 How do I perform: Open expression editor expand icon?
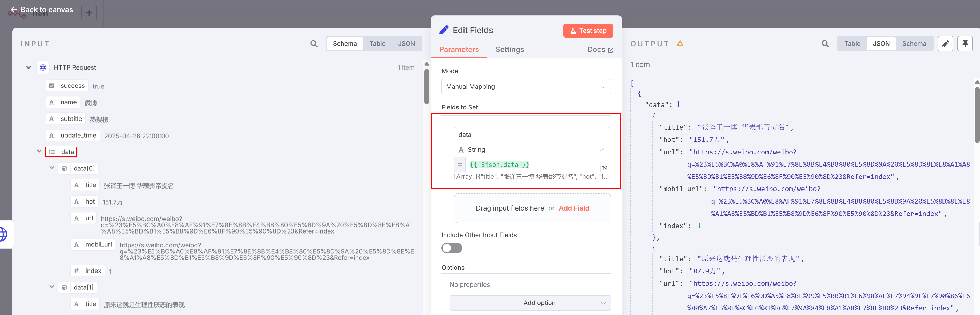pyautogui.click(x=604, y=168)
